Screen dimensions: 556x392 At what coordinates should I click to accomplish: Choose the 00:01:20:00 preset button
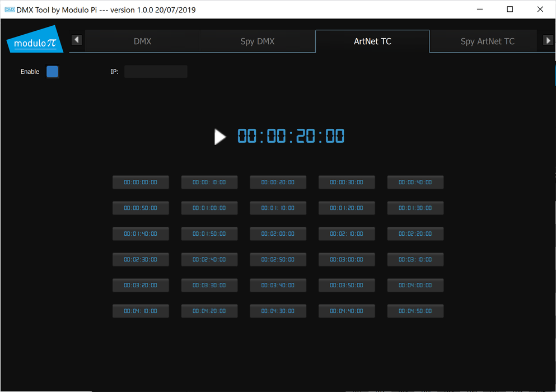(347, 208)
